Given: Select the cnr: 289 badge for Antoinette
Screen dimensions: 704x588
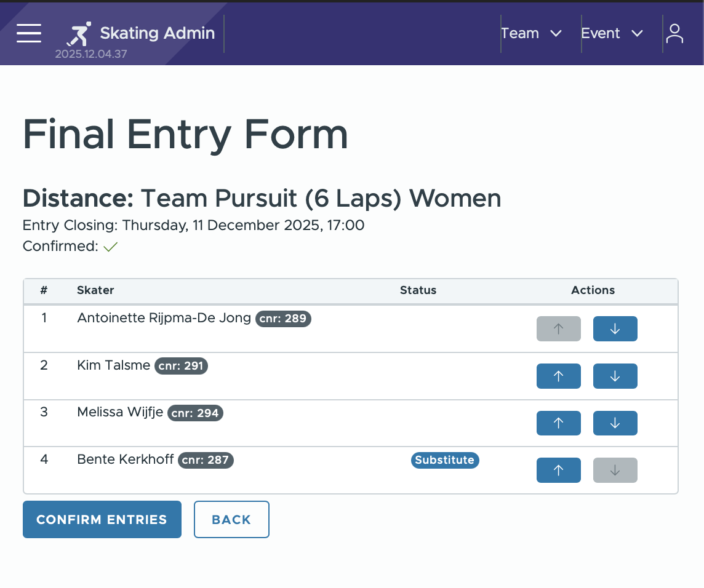Looking at the screenshot, I should pos(283,319).
